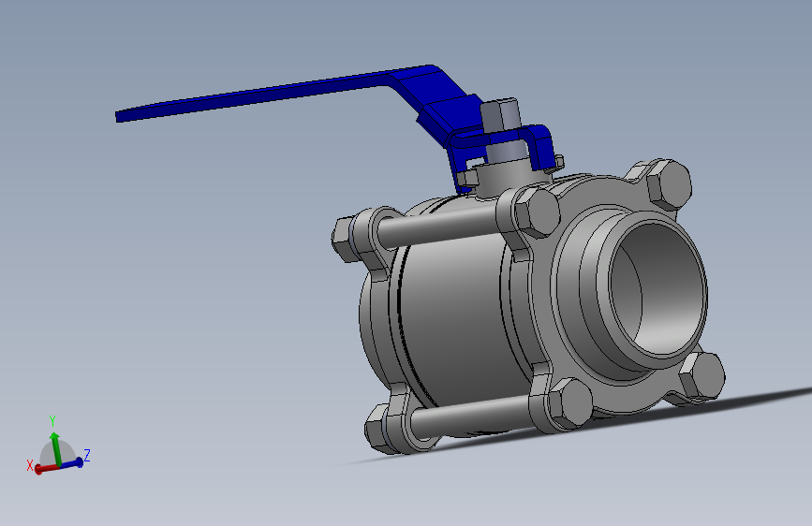The width and height of the screenshot is (812, 526).
Task: Select the upper tie rod bolt shaft
Action: point(437,226)
